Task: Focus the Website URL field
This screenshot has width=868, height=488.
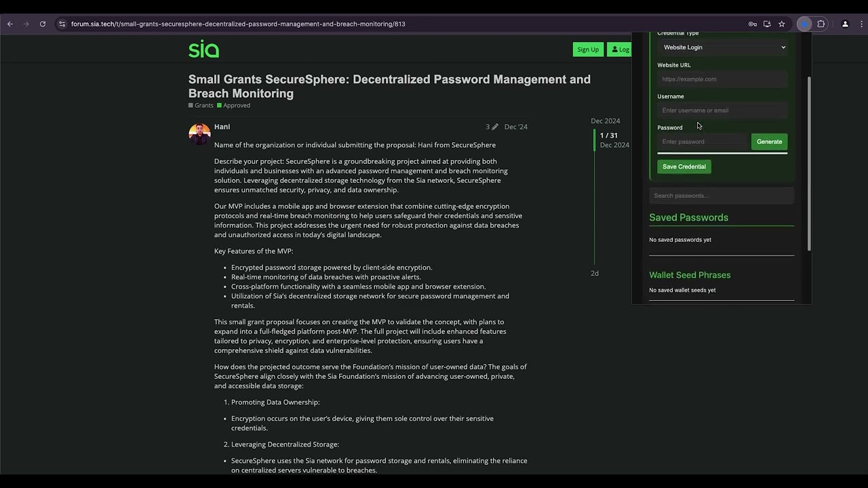Action: pyautogui.click(x=722, y=79)
